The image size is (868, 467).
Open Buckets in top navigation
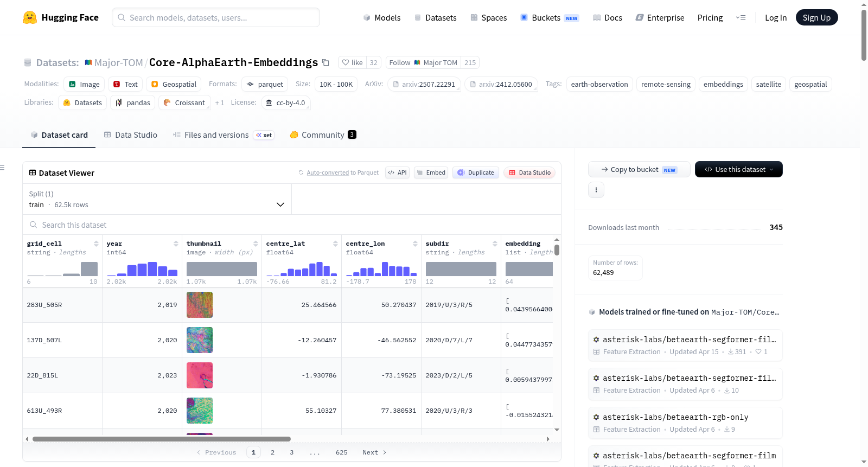click(550, 18)
